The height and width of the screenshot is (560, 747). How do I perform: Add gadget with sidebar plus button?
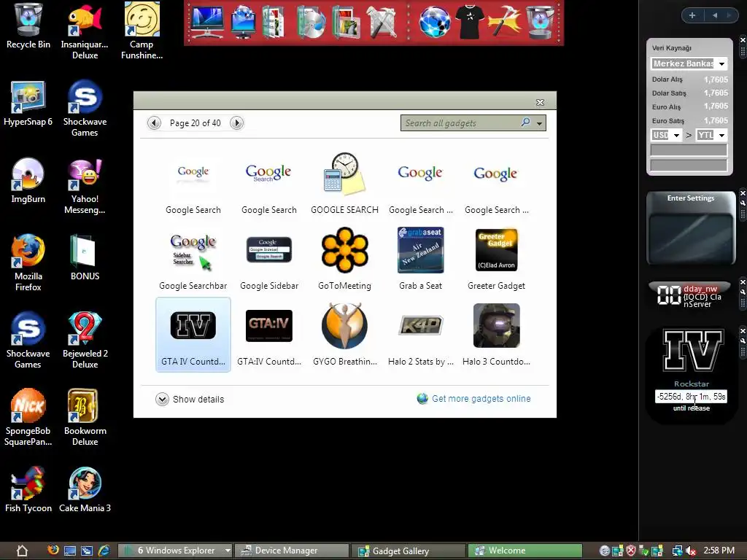click(692, 15)
